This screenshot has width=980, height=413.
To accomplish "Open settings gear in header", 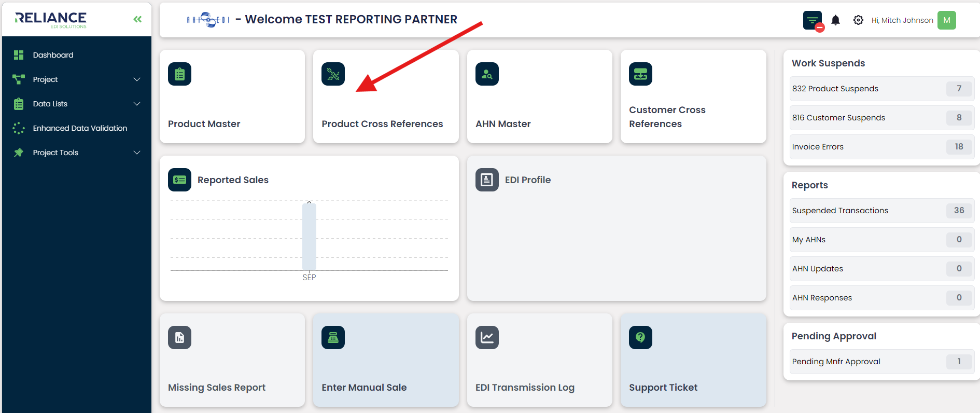I will 858,20.
